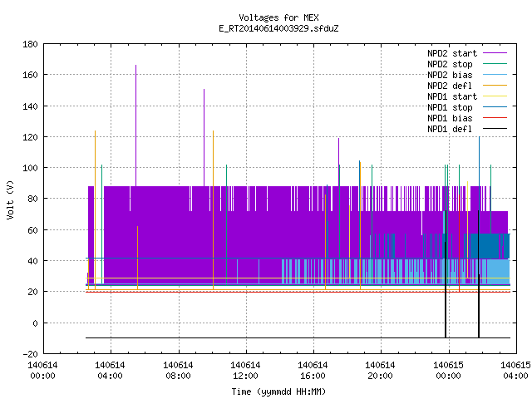The width and height of the screenshot is (532, 399).
Task: Click the 'Volt (V)' y-axis label
Action: (x=10, y=199)
